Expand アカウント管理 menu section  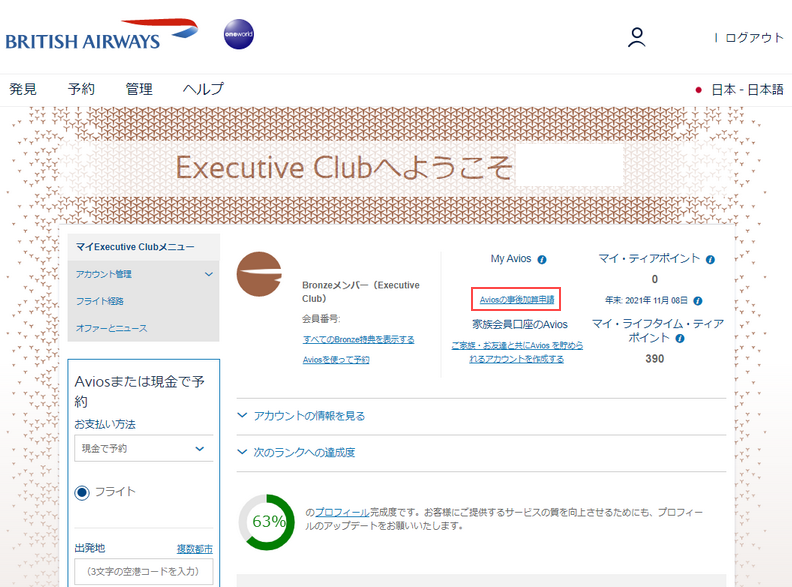click(x=143, y=274)
